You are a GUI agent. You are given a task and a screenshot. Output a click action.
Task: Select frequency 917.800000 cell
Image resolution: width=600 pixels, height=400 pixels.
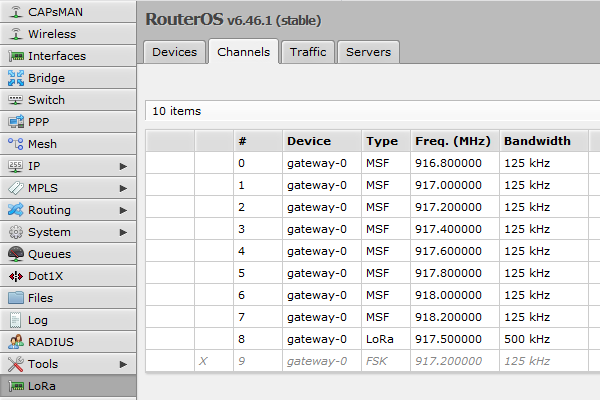[x=455, y=273]
